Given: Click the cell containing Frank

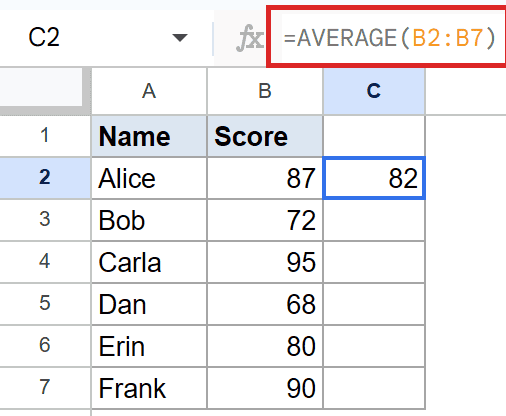Looking at the screenshot, I should pos(149,388).
